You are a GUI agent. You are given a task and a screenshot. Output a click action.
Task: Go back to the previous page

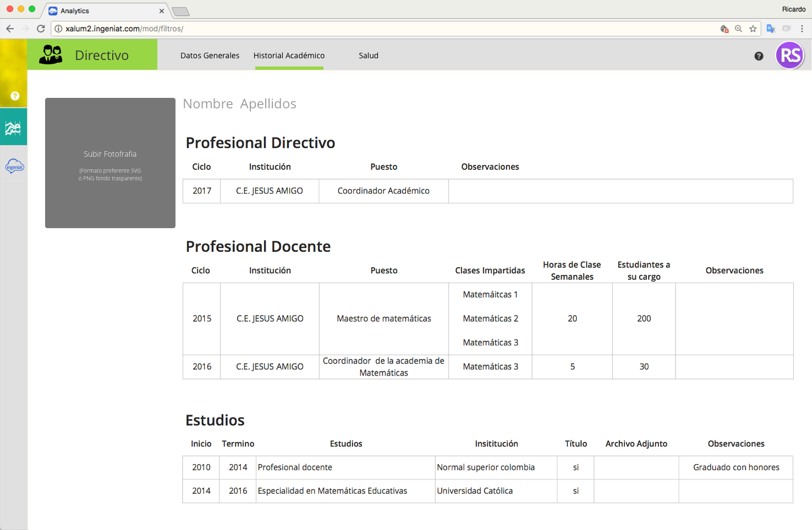click(x=10, y=29)
